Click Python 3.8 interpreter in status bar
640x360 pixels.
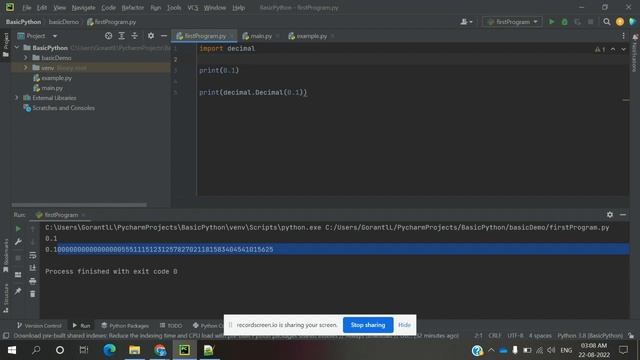590,336
